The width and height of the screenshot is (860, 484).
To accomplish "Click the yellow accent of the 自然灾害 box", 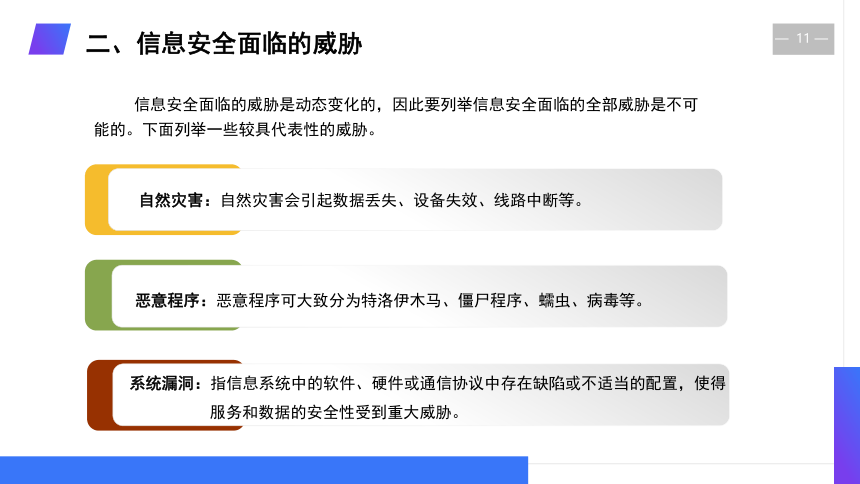I will 97,200.
